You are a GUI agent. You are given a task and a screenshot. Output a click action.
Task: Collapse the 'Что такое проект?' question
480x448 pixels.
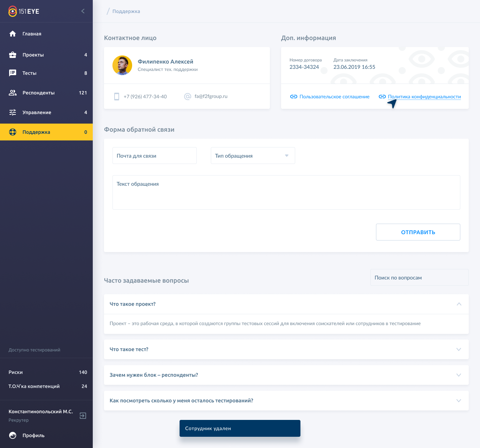pyautogui.click(x=459, y=304)
